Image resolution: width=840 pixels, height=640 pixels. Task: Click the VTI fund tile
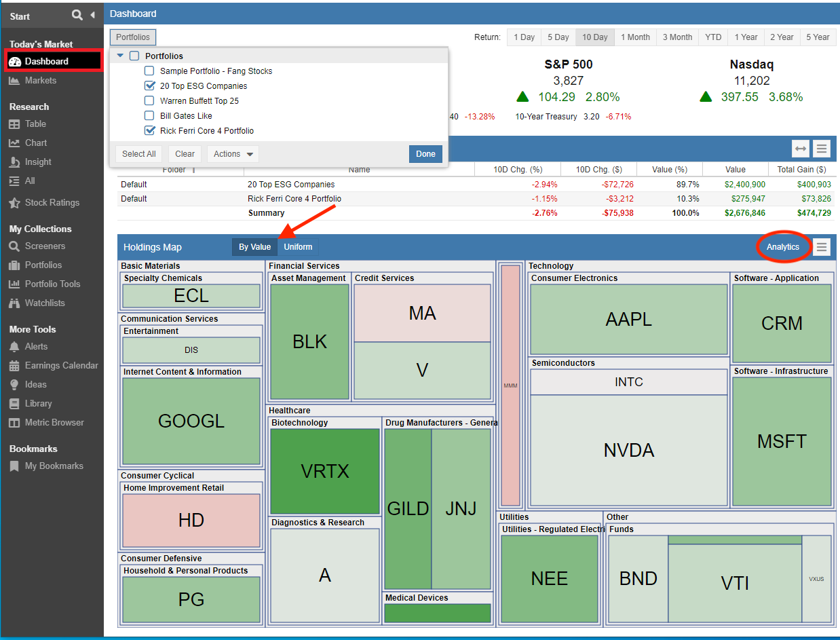pyautogui.click(x=735, y=583)
